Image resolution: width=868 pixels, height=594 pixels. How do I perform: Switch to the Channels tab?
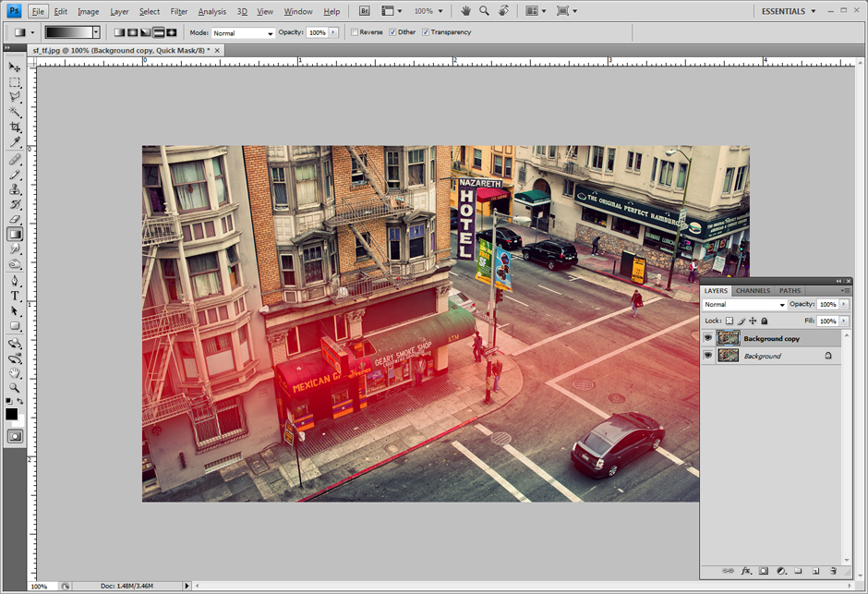[x=753, y=291]
